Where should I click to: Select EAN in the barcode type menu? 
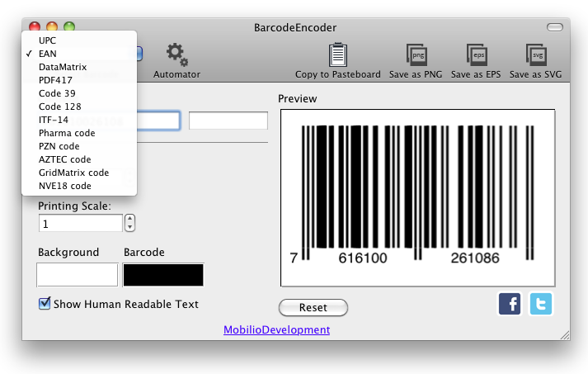click(79, 54)
